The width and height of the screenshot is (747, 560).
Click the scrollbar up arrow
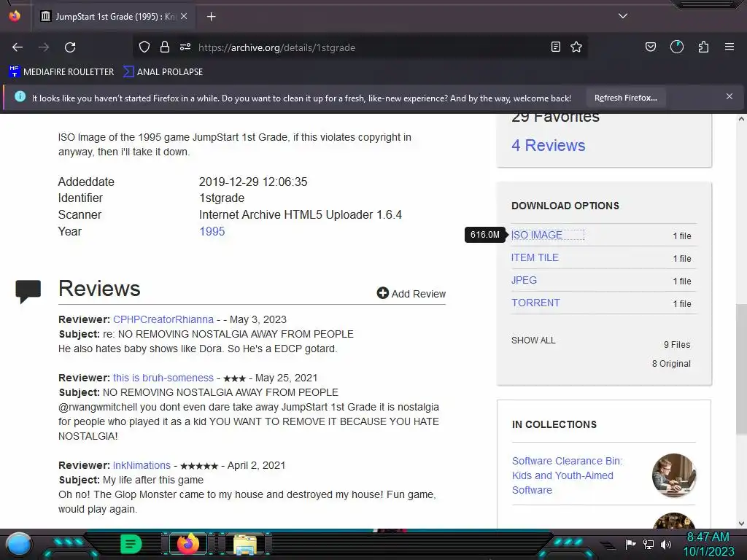click(741, 119)
